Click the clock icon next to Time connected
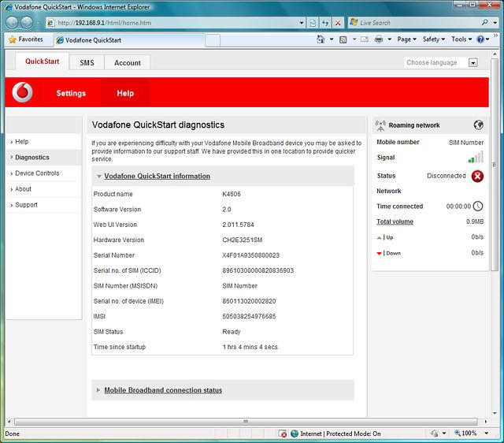 click(x=477, y=207)
